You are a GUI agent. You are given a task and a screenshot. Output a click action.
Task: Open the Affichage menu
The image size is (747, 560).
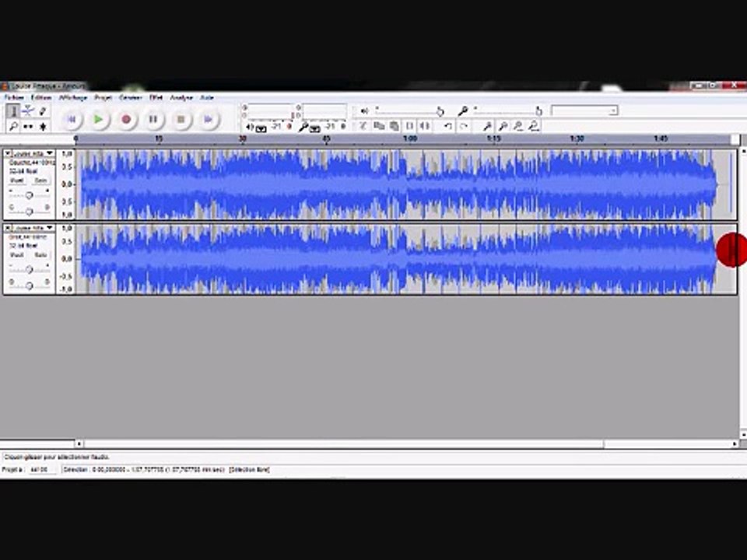click(x=73, y=97)
